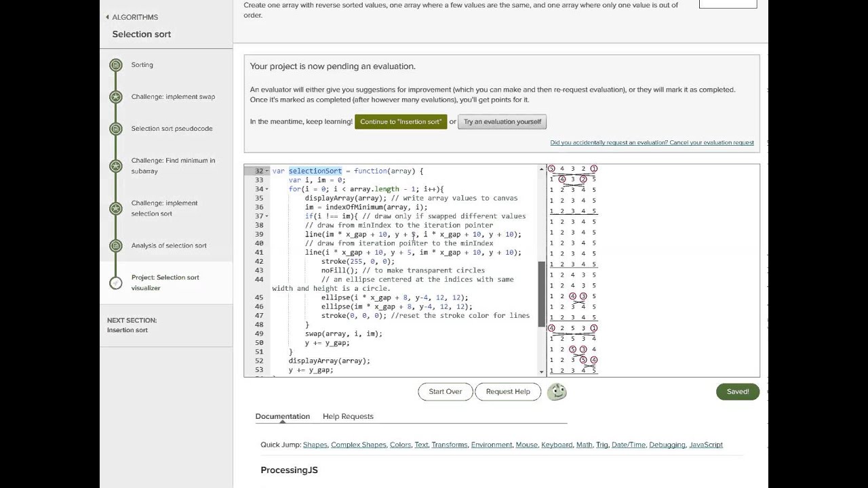
Task: Jump to Transforms documentation
Action: pyautogui.click(x=450, y=445)
